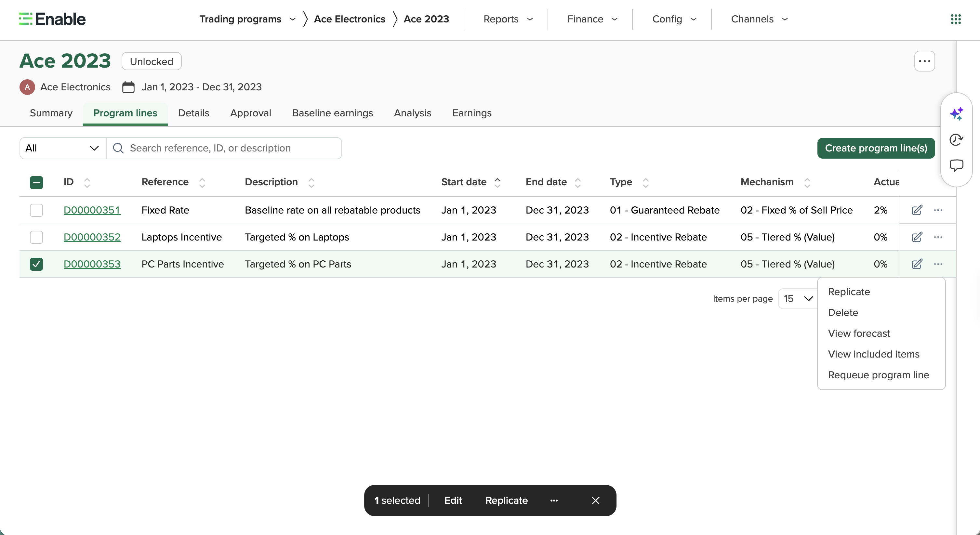The width and height of the screenshot is (980, 535).
Task: Choose View forecast in context menu
Action: click(x=859, y=333)
